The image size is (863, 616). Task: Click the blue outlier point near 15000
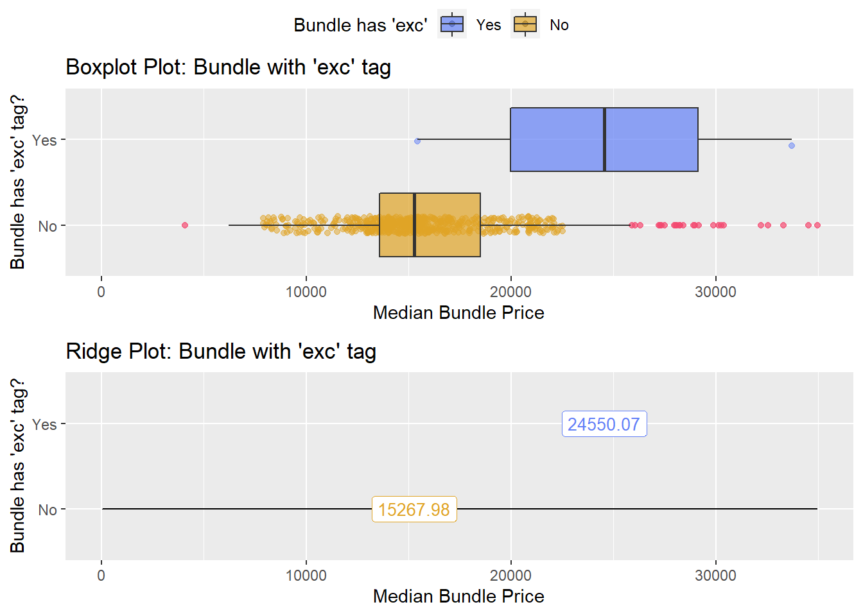coord(417,141)
